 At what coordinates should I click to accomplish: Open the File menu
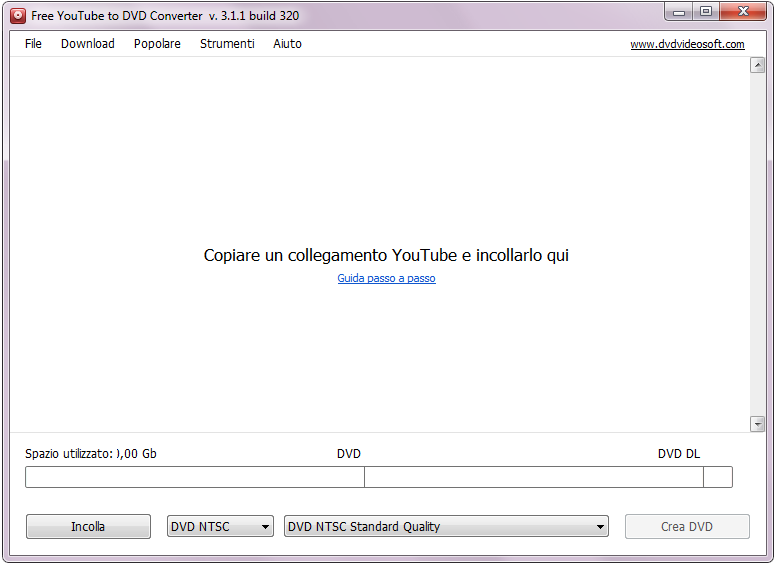pyautogui.click(x=33, y=44)
